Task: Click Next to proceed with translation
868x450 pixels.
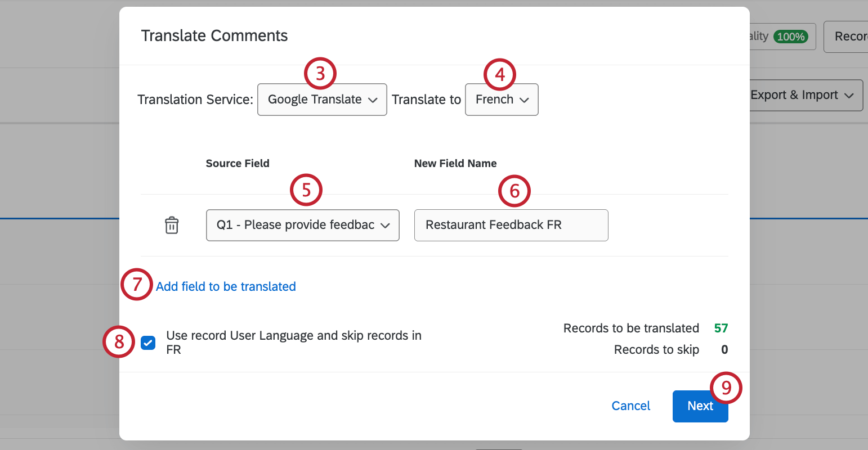Action: coord(700,406)
